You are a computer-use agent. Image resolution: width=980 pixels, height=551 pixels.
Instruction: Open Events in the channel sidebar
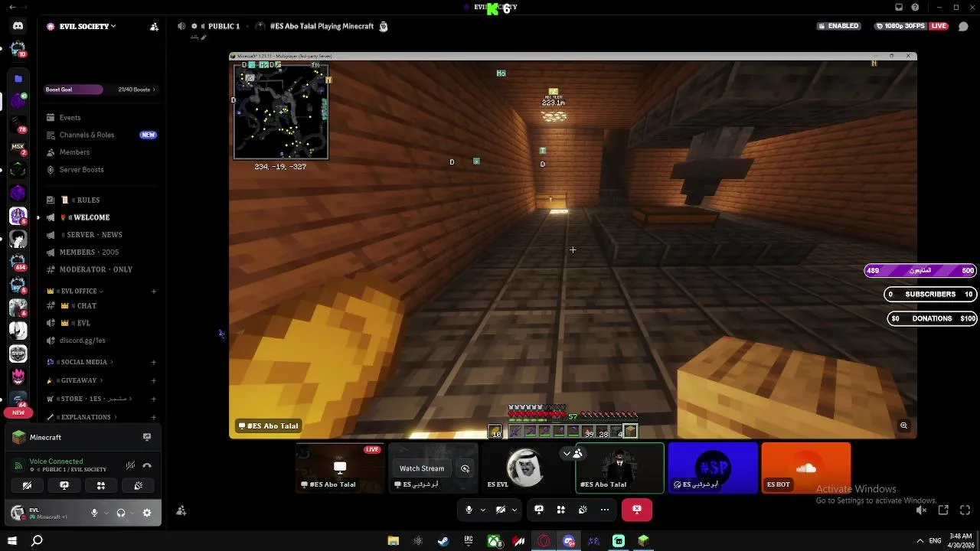pos(101,117)
